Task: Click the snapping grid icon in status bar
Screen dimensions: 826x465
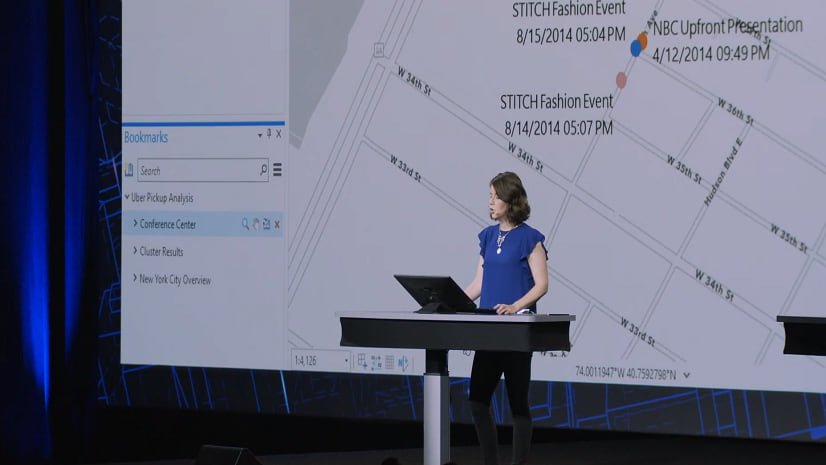Action: tap(362, 361)
